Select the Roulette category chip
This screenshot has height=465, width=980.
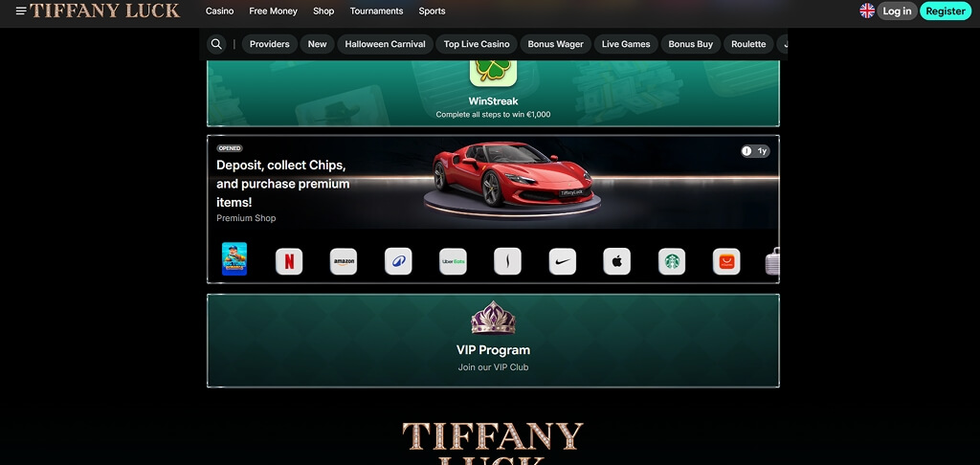[748, 44]
